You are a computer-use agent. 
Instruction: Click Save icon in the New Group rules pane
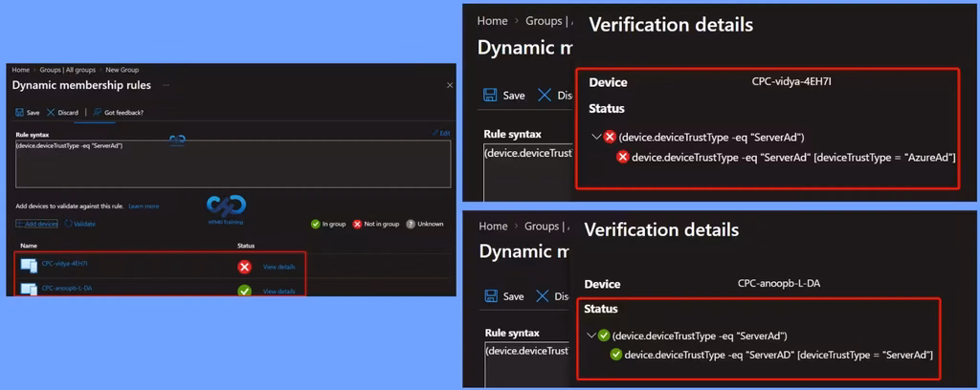click(x=19, y=113)
